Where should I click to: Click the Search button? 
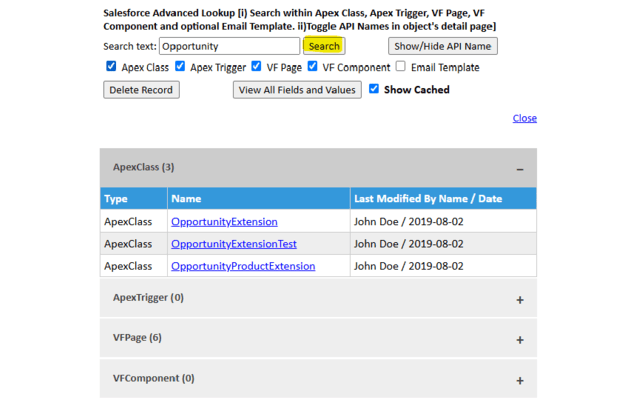[x=324, y=46]
